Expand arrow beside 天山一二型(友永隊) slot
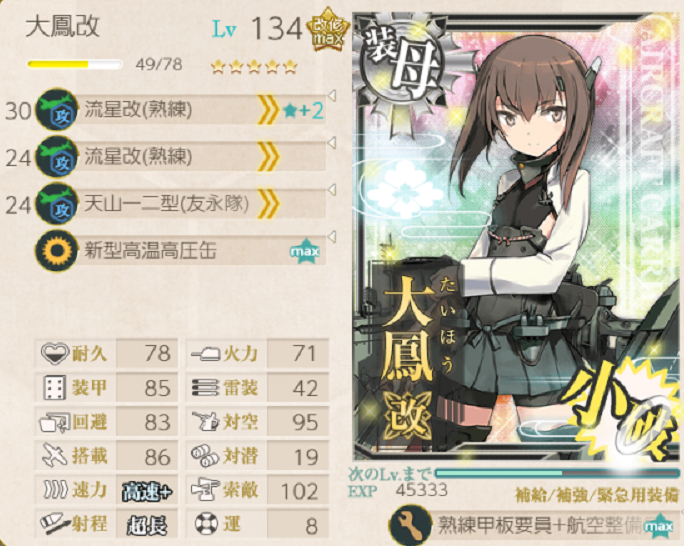Image resolution: width=684 pixels, height=546 pixels. [x=332, y=190]
